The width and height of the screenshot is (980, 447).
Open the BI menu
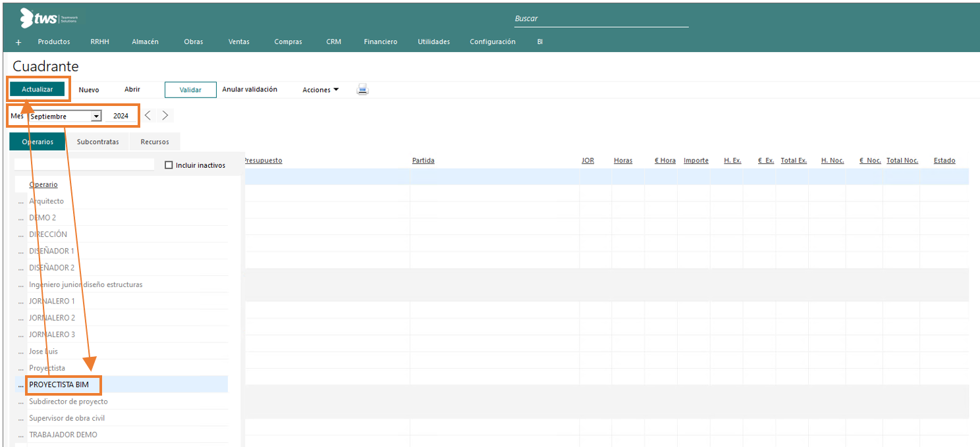[540, 41]
